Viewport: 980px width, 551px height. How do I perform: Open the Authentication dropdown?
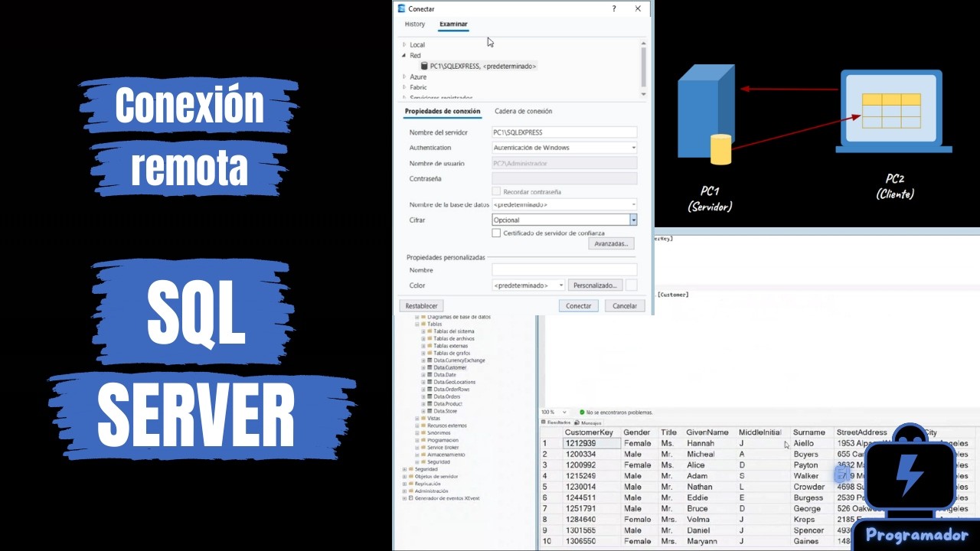click(x=564, y=148)
